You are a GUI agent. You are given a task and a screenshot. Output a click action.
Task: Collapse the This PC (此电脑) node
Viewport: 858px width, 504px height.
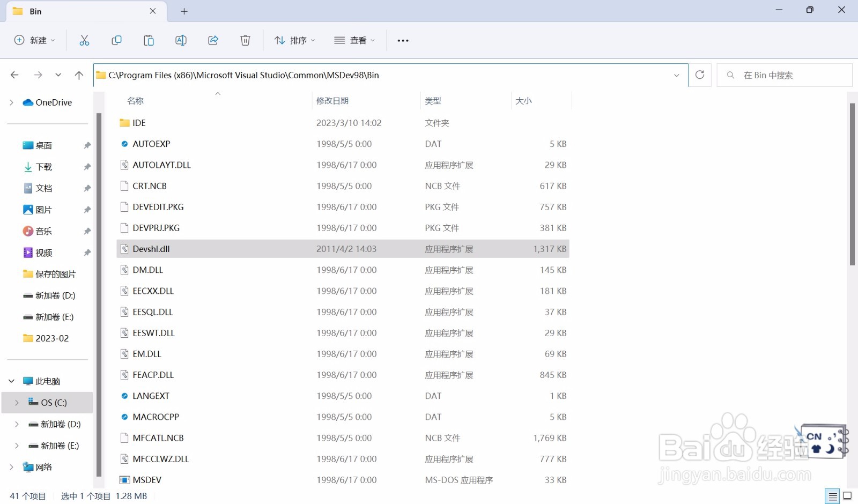click(x=11, y=381)
